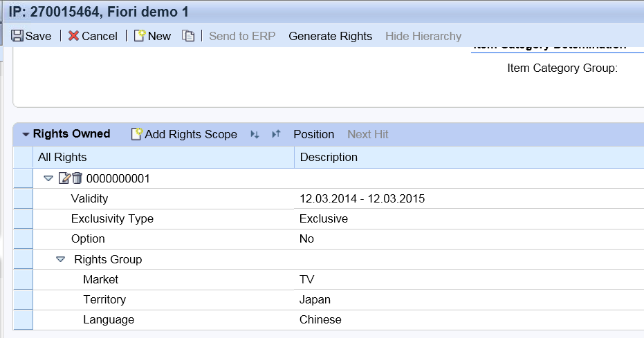Viewport: 644px width, 338px height.
Task: Click Send to ERP
Action: point(242,36)
